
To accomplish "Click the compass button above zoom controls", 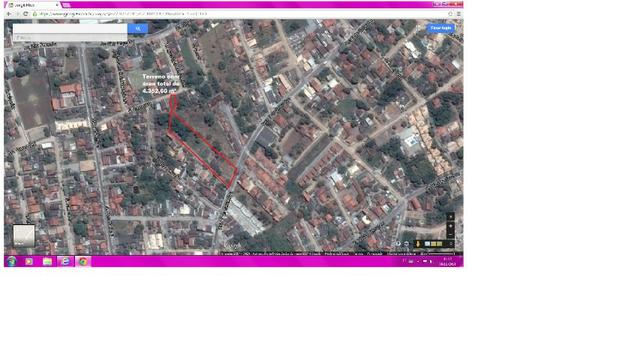I will [451, 216].
